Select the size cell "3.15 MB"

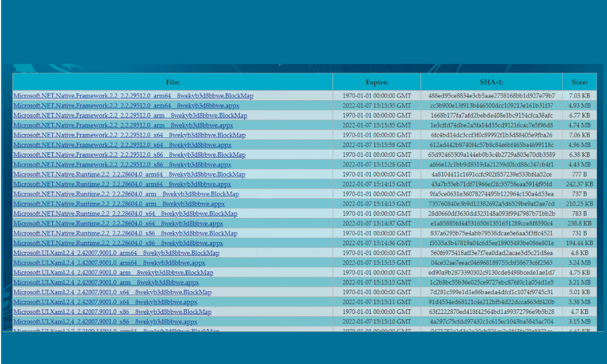pos(580,322)
